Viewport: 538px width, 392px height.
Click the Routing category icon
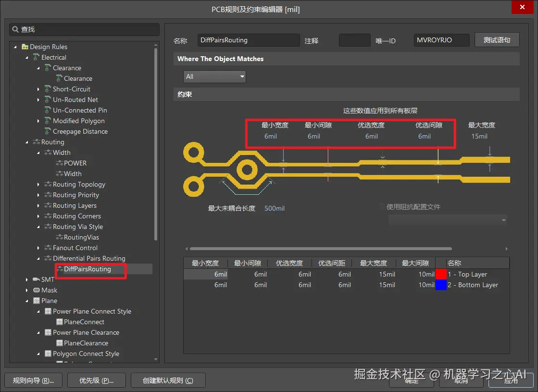37,142
